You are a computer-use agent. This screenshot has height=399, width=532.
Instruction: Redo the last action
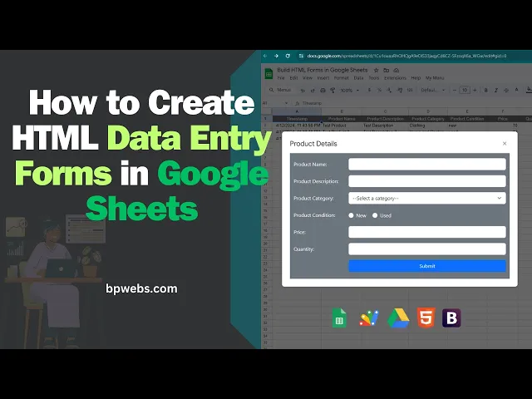(313, 91)
